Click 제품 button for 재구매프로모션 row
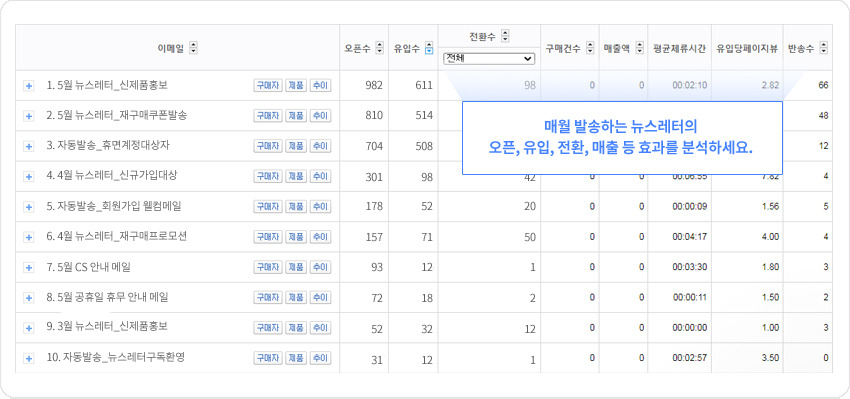 click(x=296, y=237)
